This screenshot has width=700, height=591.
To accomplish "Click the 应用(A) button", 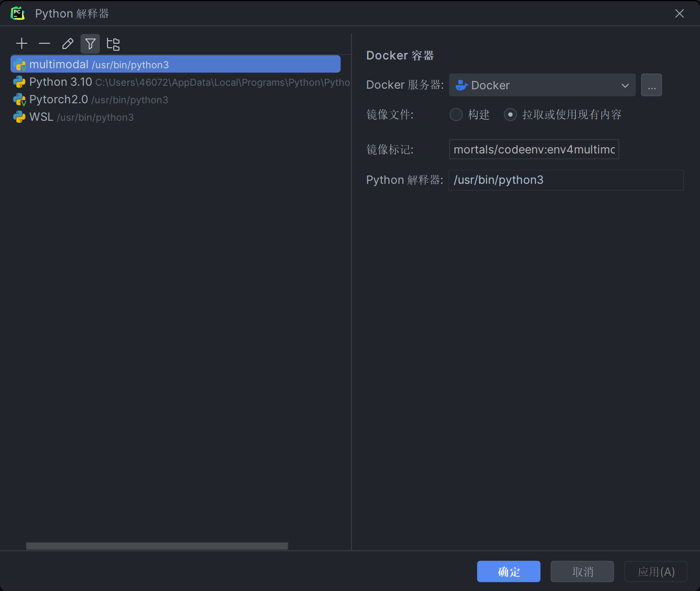I will tap(656, 571).
